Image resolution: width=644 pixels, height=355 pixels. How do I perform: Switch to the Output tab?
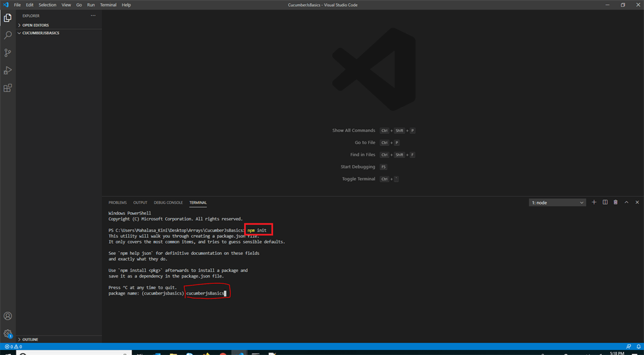(x=140, y=203)
